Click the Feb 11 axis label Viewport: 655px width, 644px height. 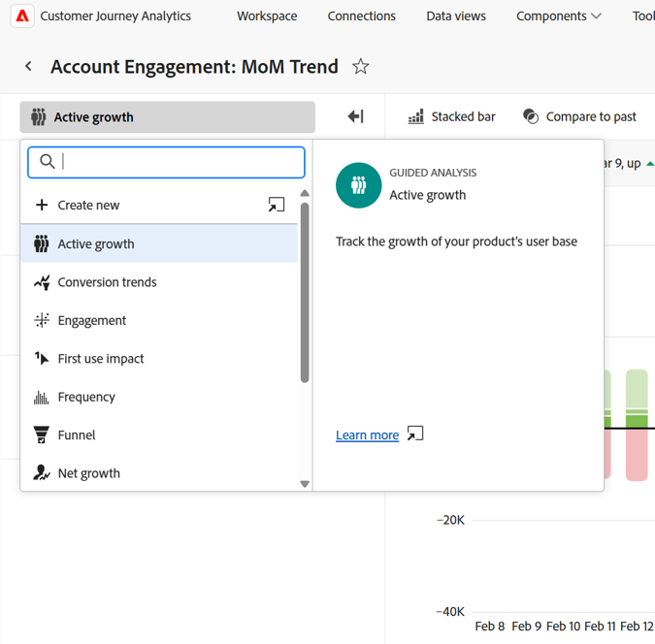coord(600,627)
